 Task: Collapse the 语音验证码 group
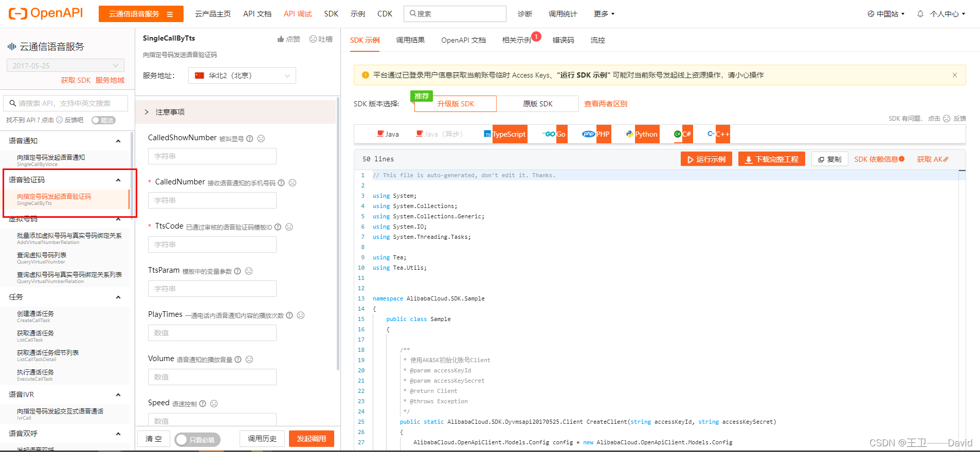tap(118, 180)
